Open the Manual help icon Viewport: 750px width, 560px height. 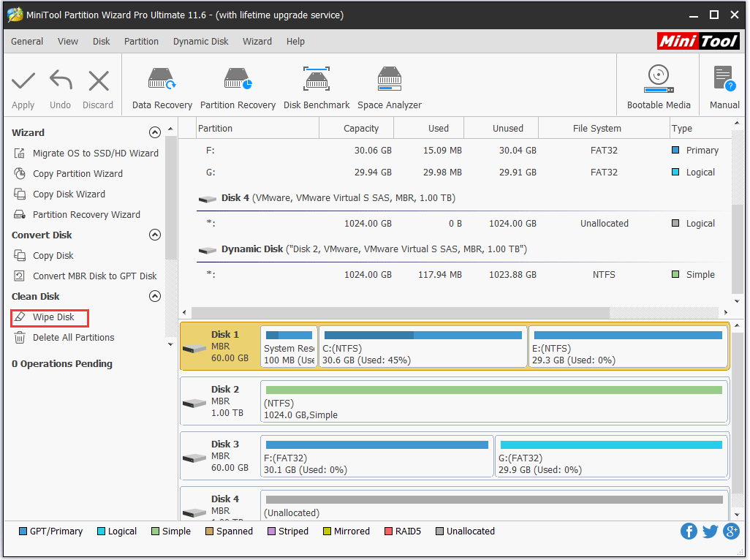click(724, 79)
